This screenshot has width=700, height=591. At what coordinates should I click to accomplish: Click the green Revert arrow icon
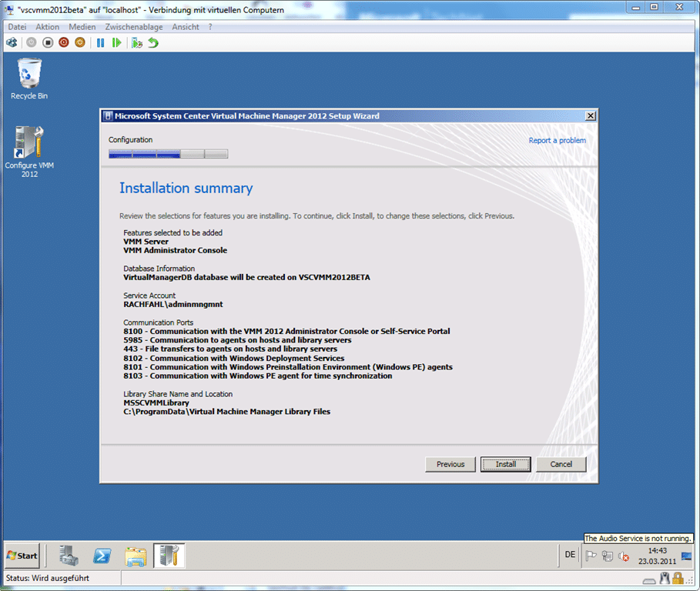click(153, 43)
